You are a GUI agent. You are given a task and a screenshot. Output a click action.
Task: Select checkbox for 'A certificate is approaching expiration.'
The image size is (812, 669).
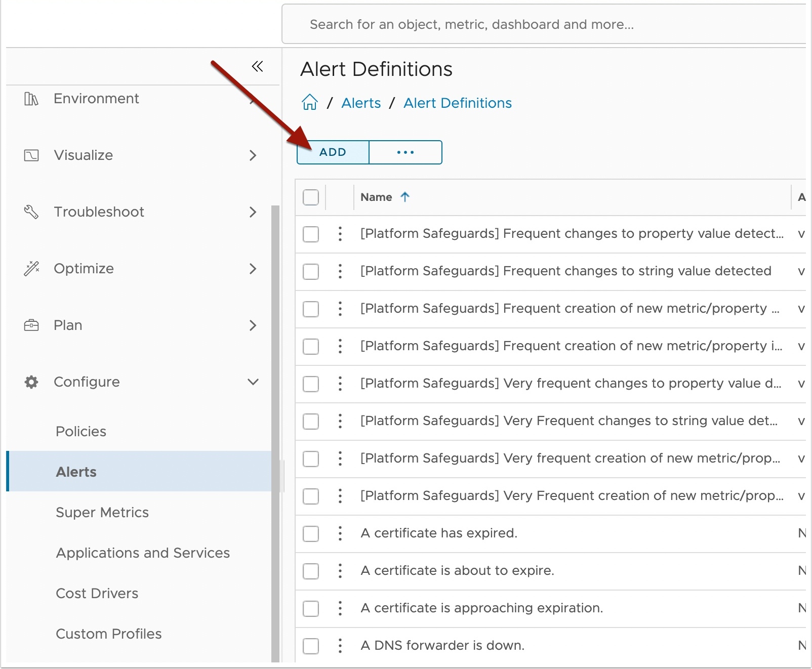pos(311,608)
